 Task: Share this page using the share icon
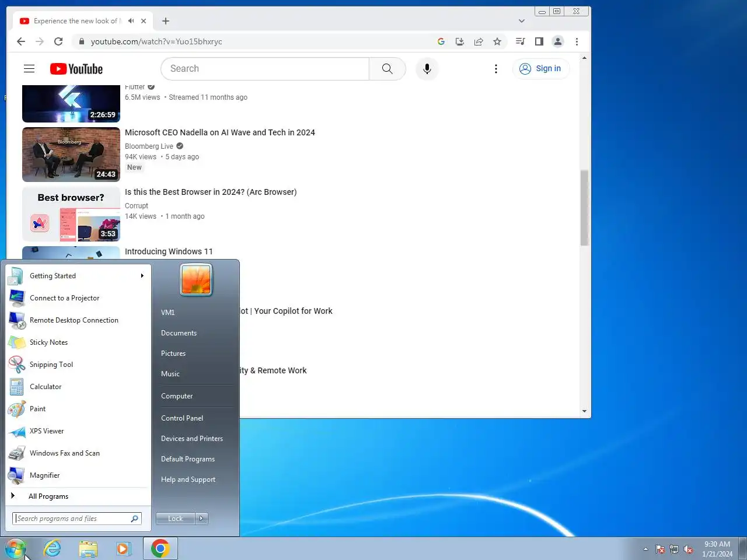[479, 41]
